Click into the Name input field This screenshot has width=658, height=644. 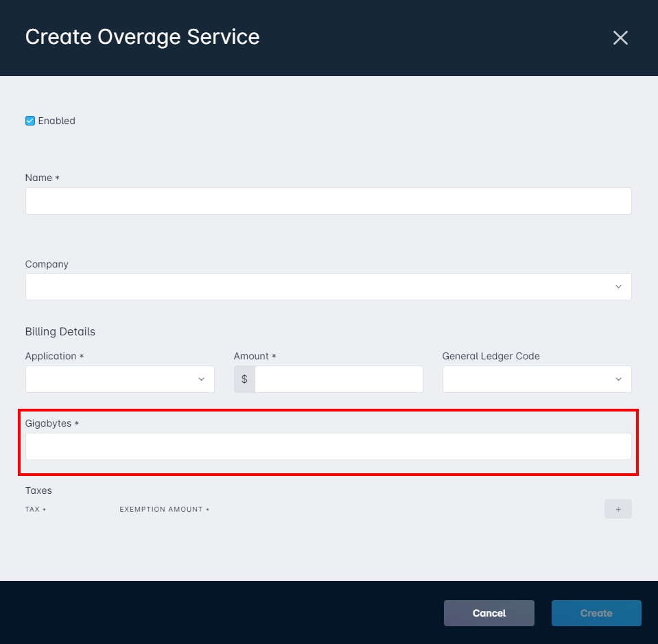tap(328, 201)
